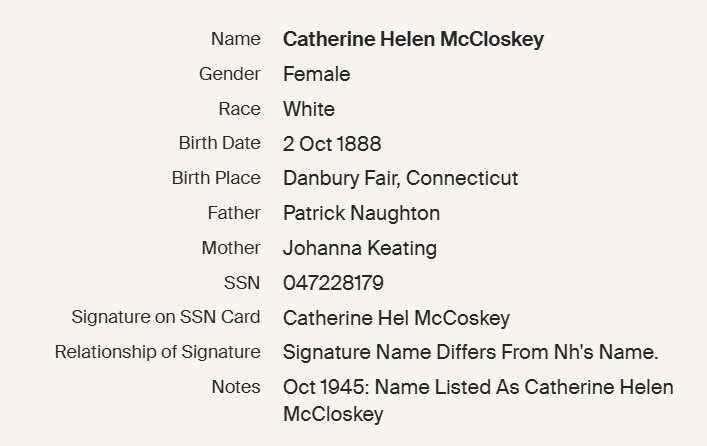This screenshot has width=707, height=446.
Task: Click birth place Danbury Fair, Connecticut
Action: [x=400, y=179]
